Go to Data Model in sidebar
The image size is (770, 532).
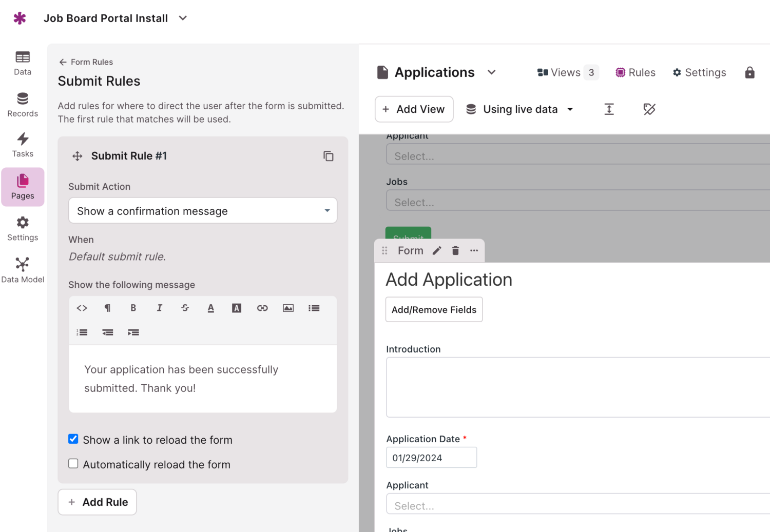coord(23,270)
